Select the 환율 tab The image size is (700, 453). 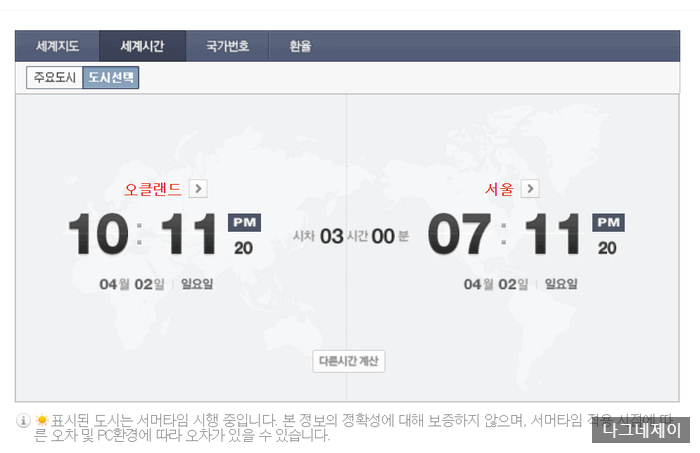click(300, 46)
